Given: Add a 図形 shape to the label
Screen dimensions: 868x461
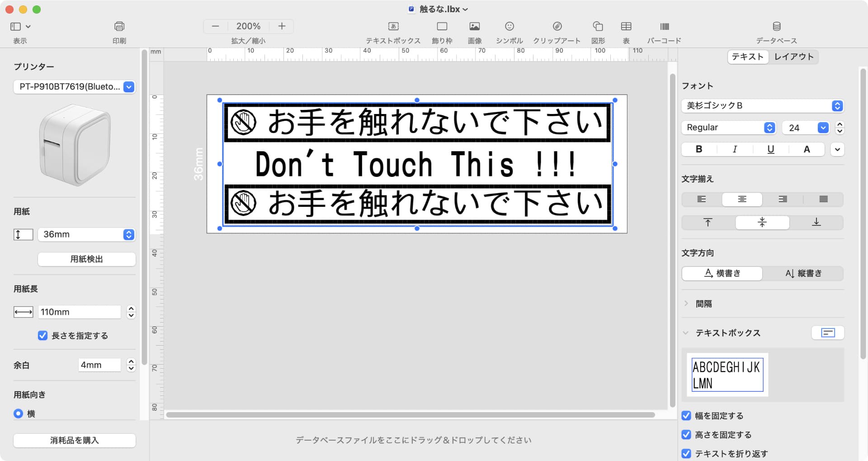Looking at the screenshot, I should (x=598, y=27).
